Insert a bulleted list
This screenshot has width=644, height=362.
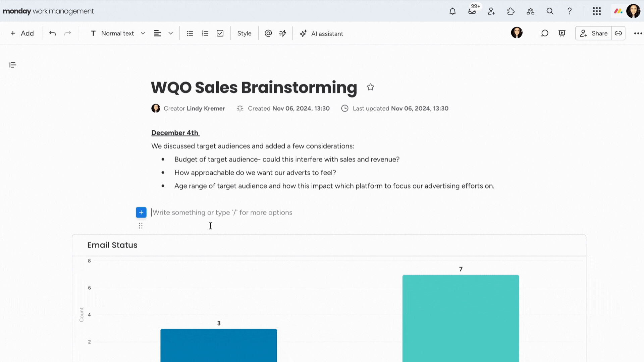190,33
